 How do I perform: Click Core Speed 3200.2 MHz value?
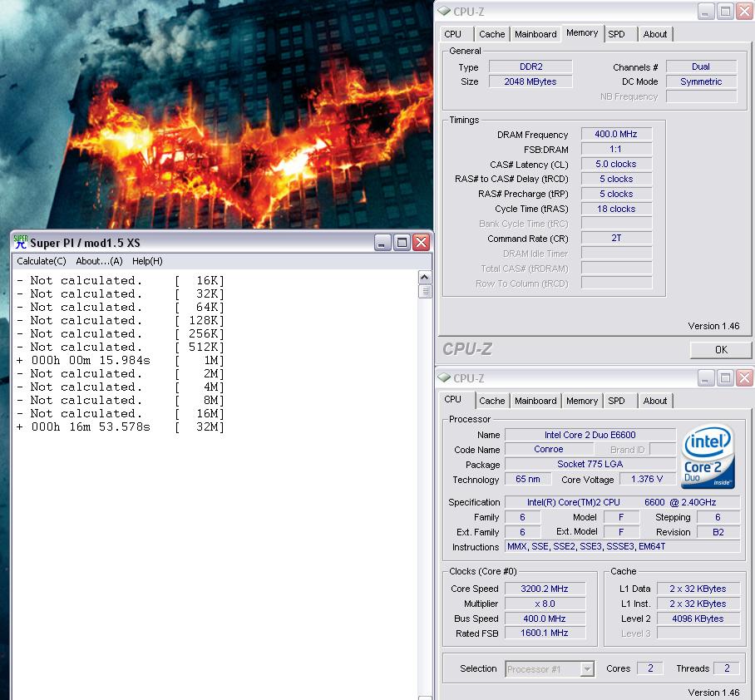[545, 589]
